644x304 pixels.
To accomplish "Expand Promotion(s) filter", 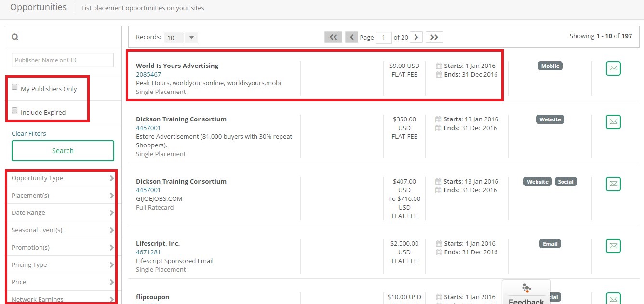I will [63, 247].
